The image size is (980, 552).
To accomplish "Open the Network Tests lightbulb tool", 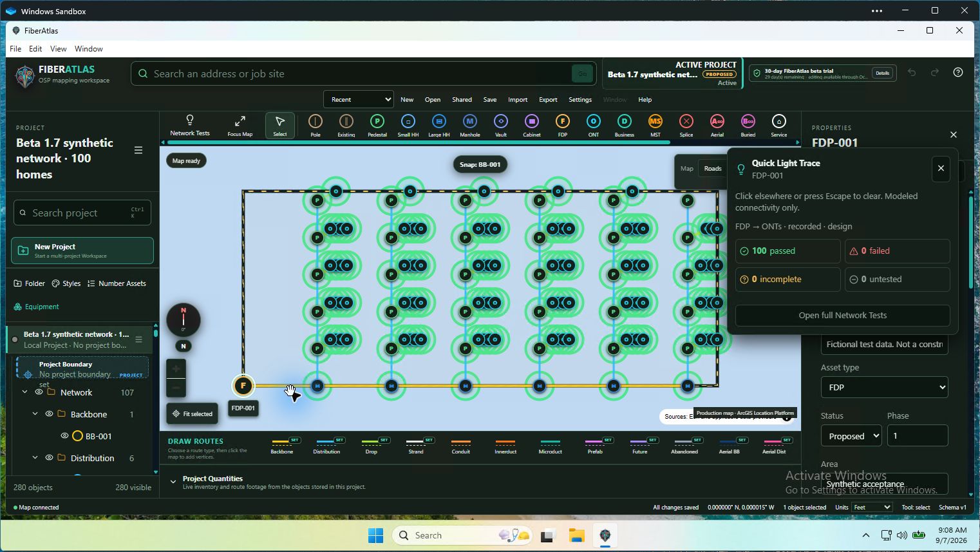I will (x=190, y=125).
